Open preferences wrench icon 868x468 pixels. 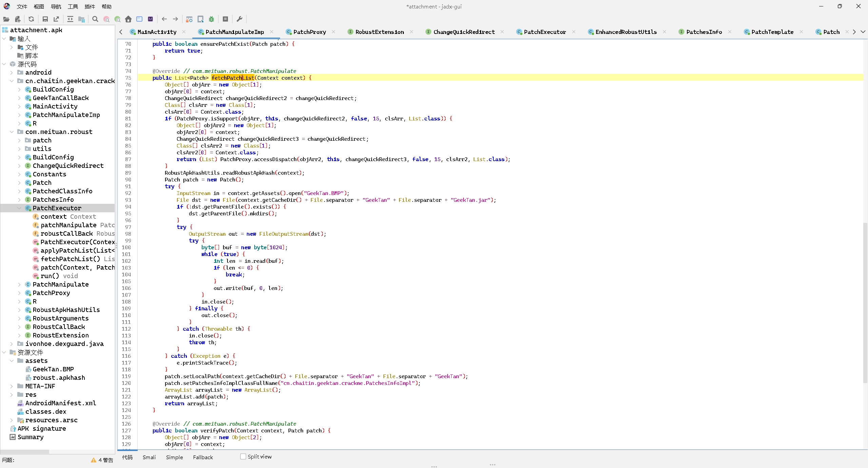coord(239,19)
